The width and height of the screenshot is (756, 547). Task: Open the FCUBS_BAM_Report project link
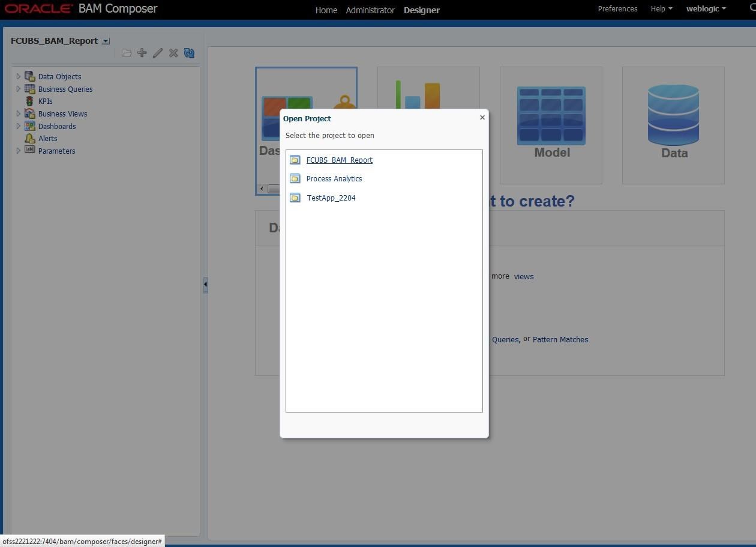point(339,160)
